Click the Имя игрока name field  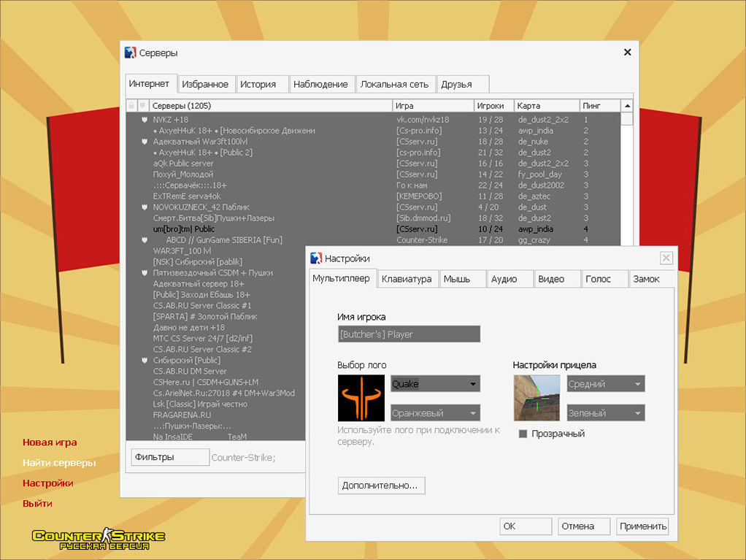(409, 334)
